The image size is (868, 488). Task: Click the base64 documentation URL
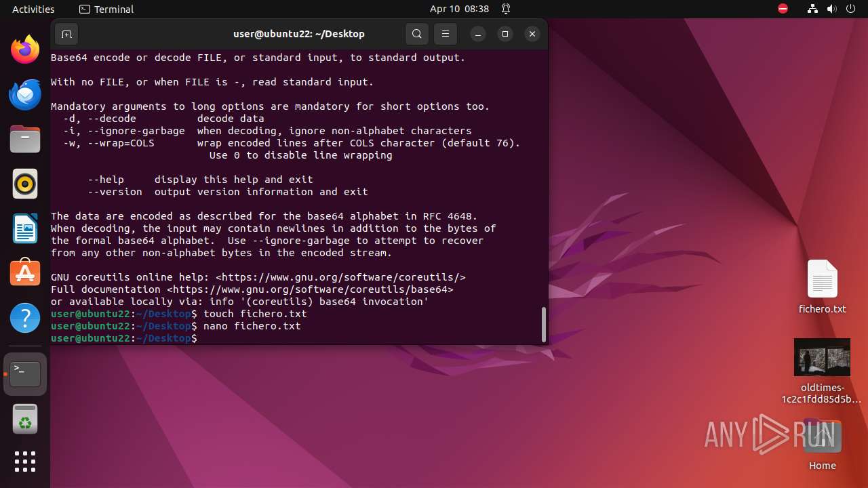pyautogui.click(x=310, y=289)
